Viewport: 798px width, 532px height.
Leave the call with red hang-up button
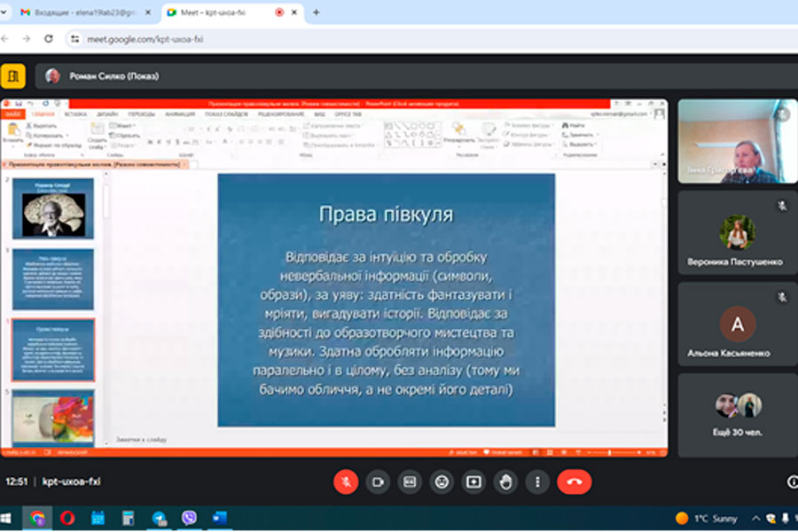(x=574, y=481)
